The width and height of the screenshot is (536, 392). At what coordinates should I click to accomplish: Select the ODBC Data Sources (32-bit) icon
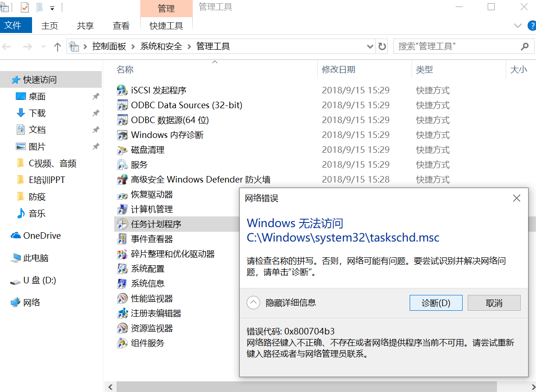point(122,105)
